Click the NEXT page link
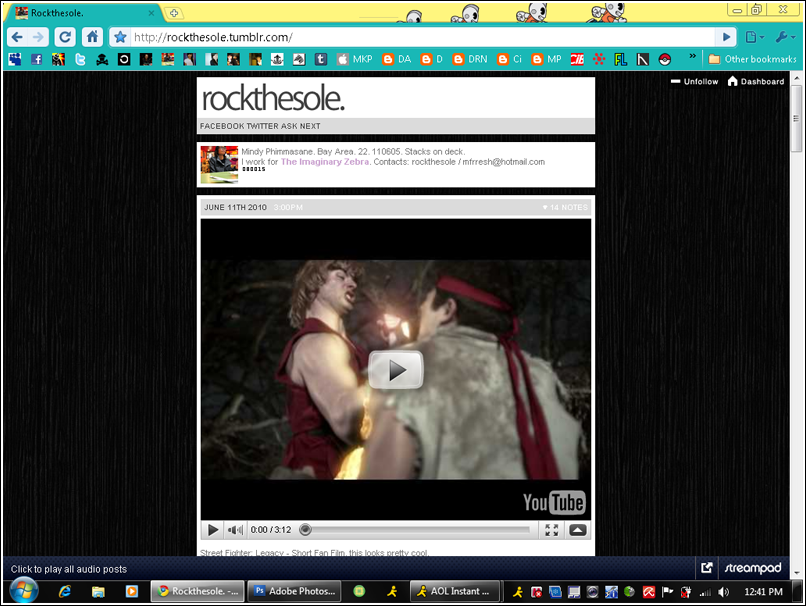 pyautogui.click(x=310, y=127)
